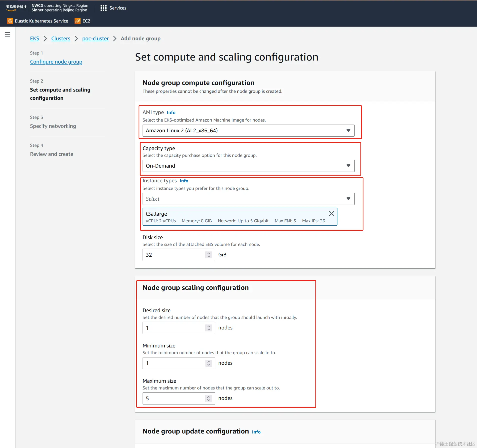The width and height of the screenshot is (477, 448).
Task: Open the hamburger navigation menu
Action: pyautogui.click(x=8, y=34)
